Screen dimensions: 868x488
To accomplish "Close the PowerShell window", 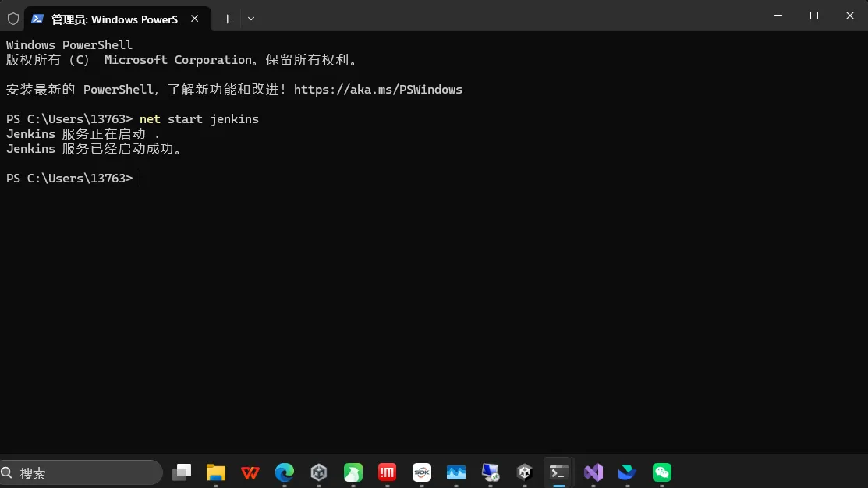I will [850, 16].
